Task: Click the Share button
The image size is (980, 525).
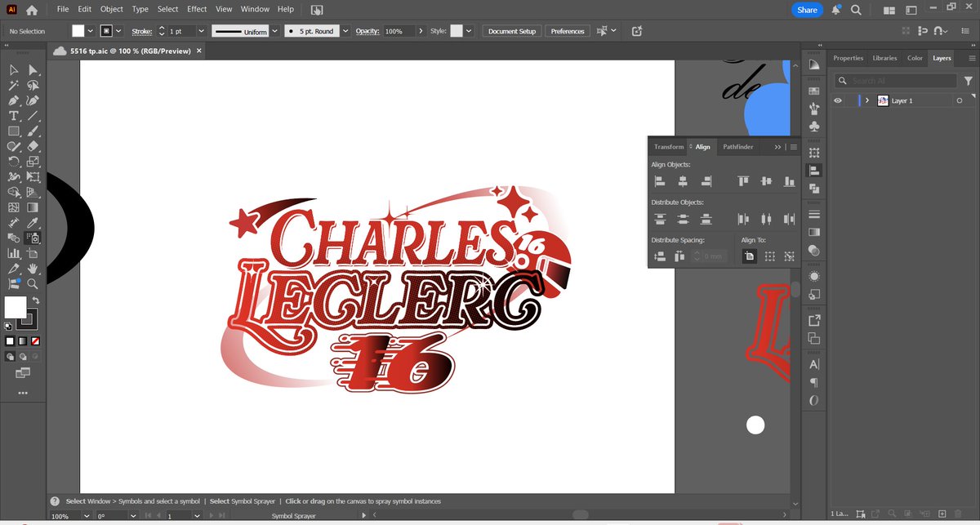Action: [807, 10]
